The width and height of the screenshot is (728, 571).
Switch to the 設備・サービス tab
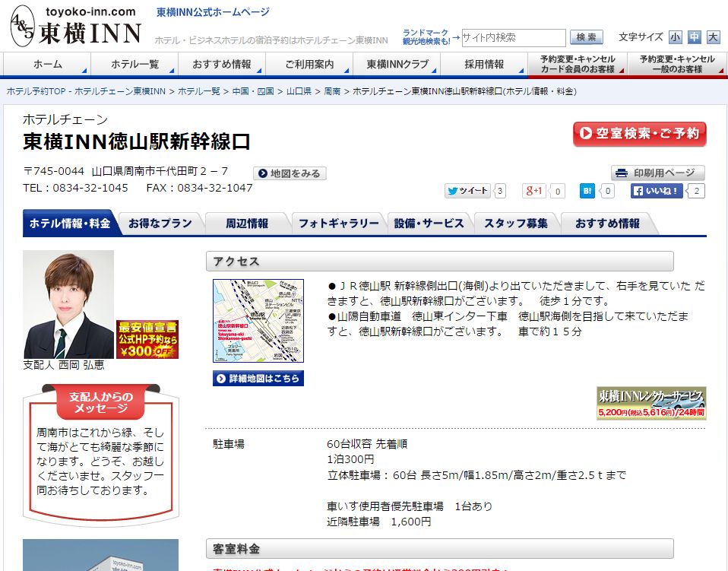(x=429, y=224)
